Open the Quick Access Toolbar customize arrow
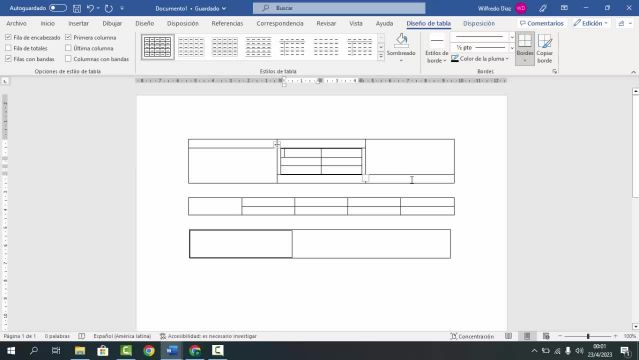Image resolution: width=639 pixels, height=360 pixels. coord(122,8)
